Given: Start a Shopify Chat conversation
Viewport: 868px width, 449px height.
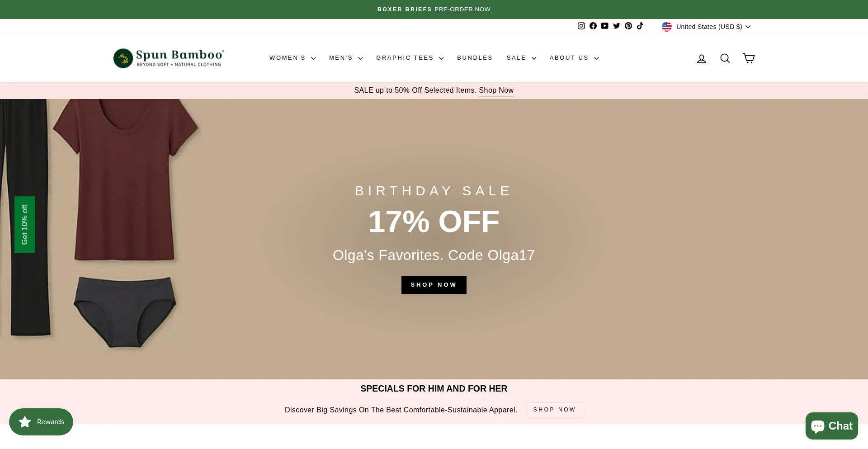Looking at the screenshot, I should 831,426.
